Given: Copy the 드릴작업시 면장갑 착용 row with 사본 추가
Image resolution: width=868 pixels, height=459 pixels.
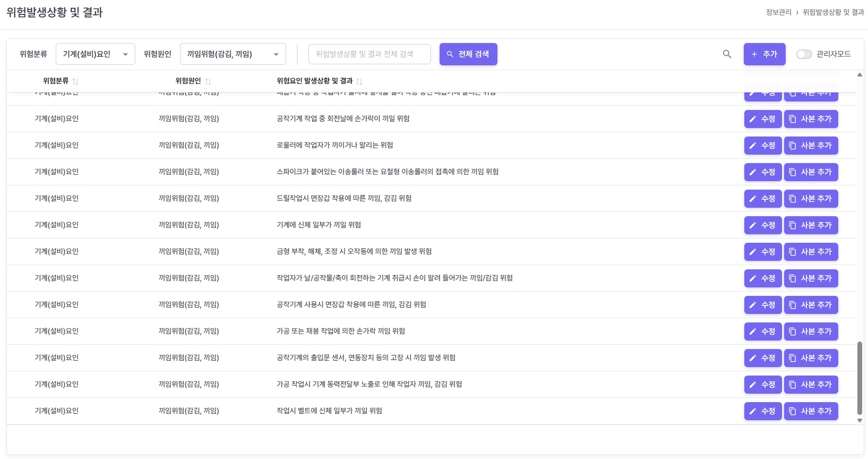Looking at the screenshot, I should [x=811, y=199].
